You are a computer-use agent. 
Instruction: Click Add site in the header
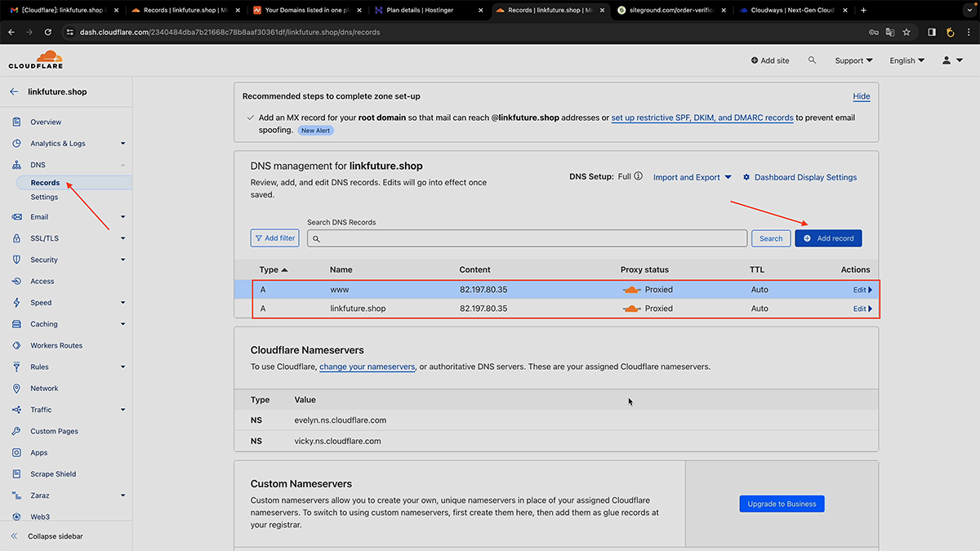point(770,60)
